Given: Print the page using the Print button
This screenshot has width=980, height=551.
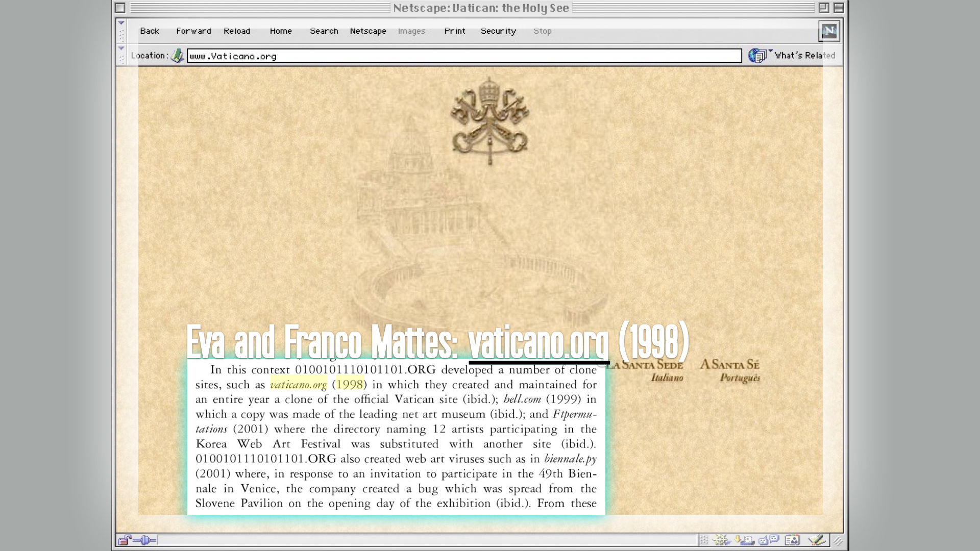Looking at the screenshot, I should 455,31.
